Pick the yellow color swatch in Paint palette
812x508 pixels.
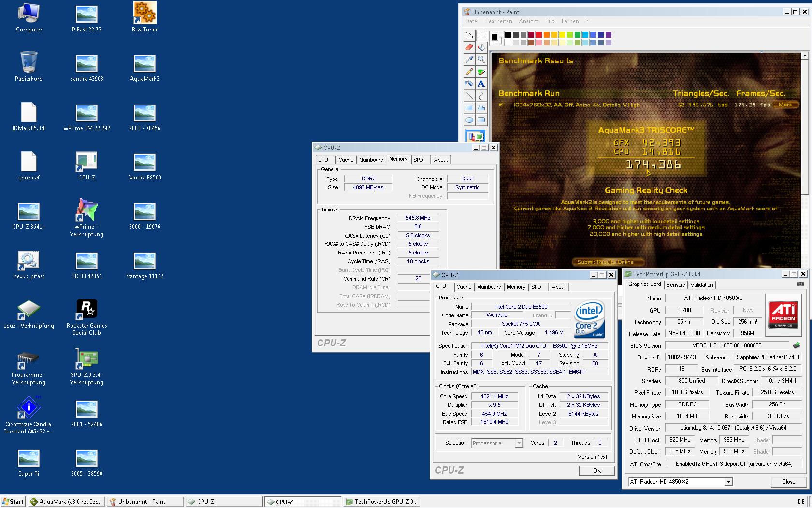[562, 35]
